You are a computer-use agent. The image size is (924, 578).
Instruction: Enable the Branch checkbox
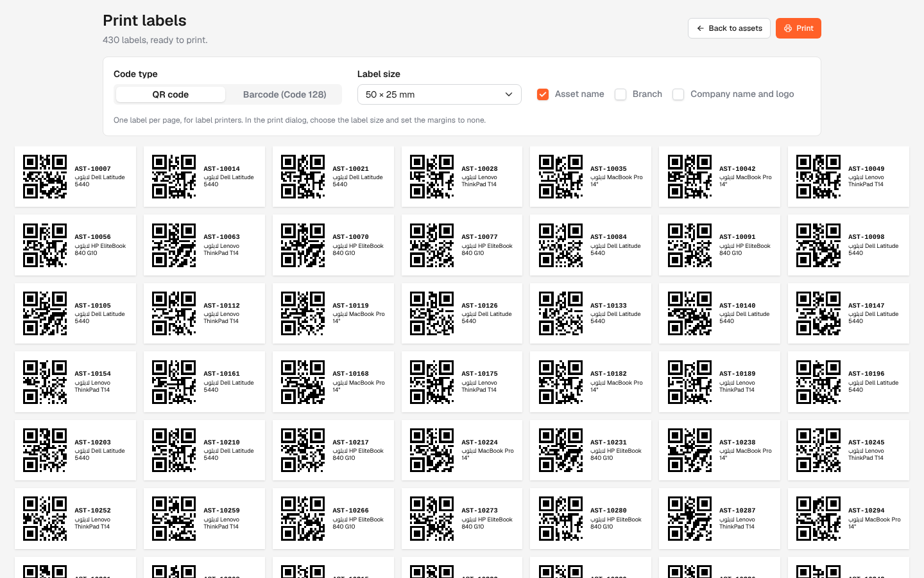(620, 94)
